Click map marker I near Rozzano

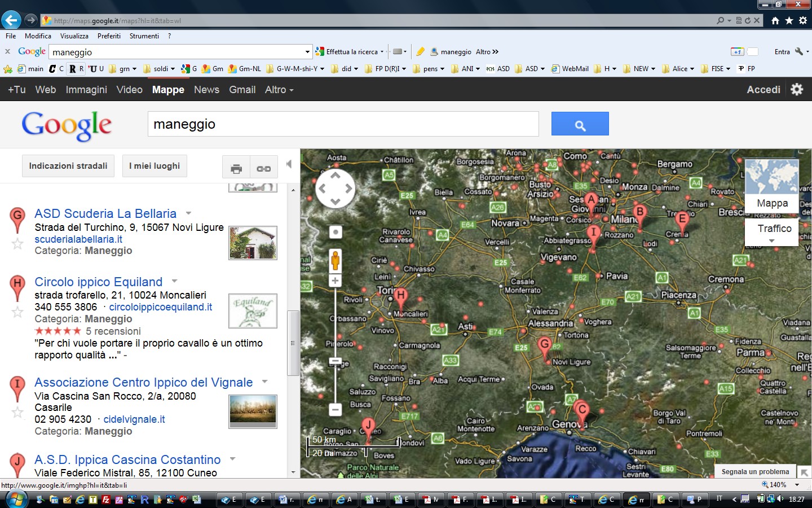click(x=593, y=235)
